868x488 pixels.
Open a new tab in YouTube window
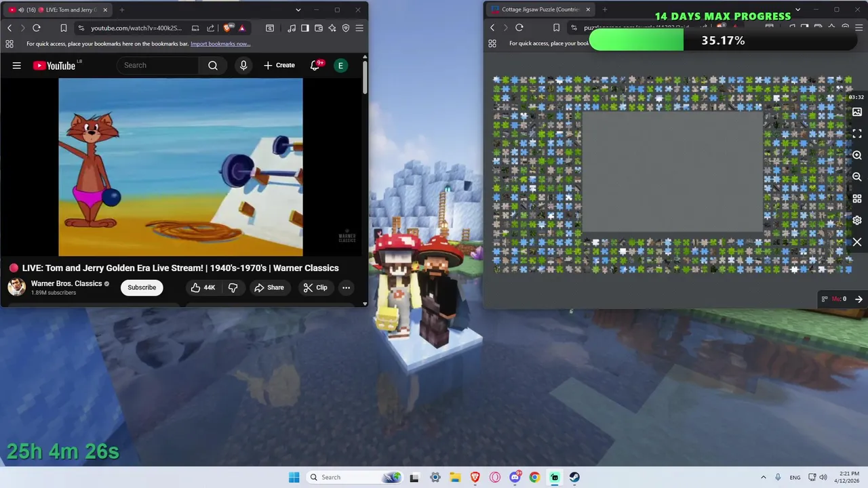coord(122,10)
